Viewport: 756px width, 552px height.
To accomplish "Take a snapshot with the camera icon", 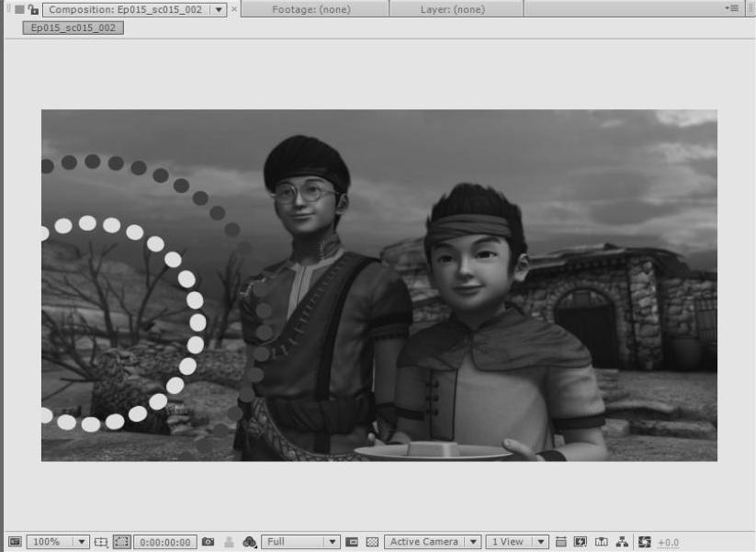I will (208, 542).
